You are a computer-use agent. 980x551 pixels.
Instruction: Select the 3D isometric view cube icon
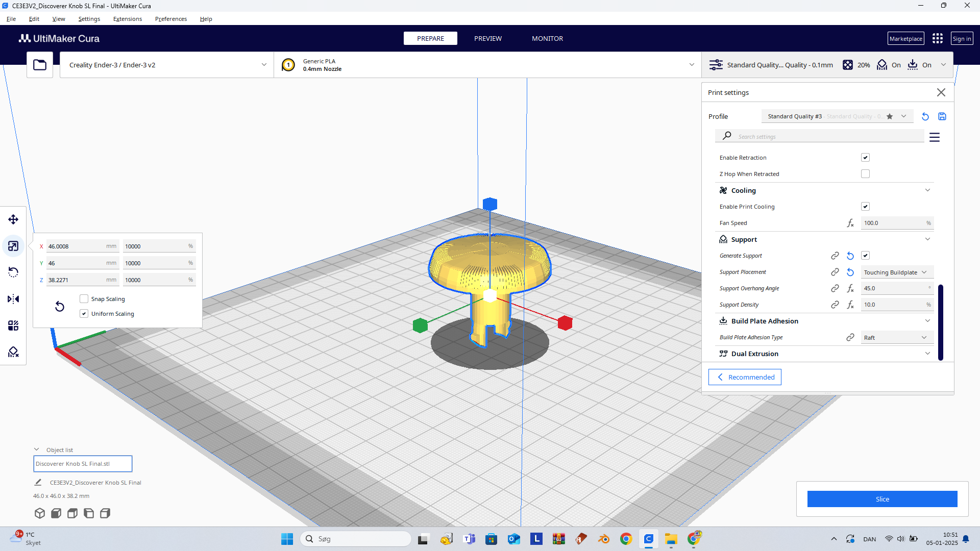tap(40, 513)
